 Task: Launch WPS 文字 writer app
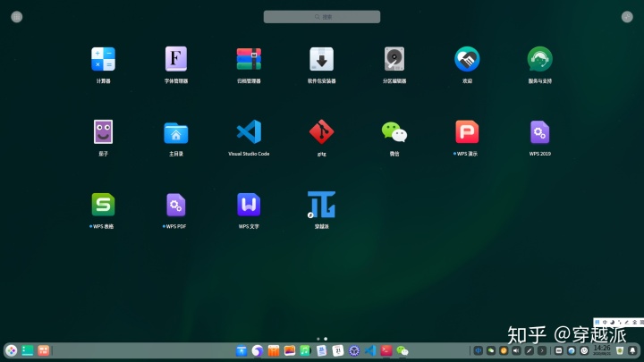[249, 205]
